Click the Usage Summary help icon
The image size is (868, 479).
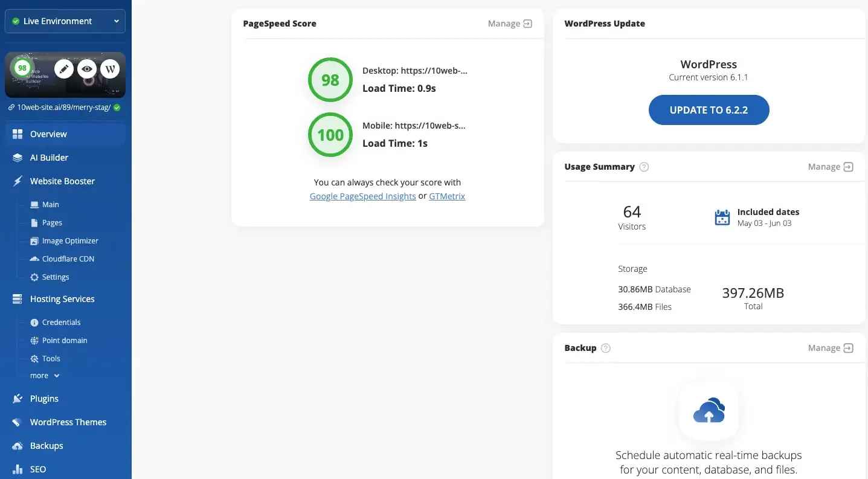pyautogui.click(x=644, y=167)
